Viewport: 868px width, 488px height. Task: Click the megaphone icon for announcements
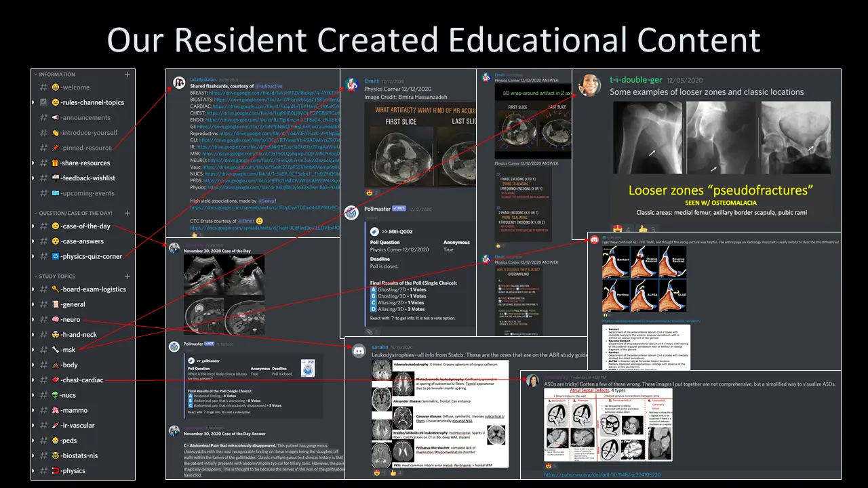click(x=55, y=117)
